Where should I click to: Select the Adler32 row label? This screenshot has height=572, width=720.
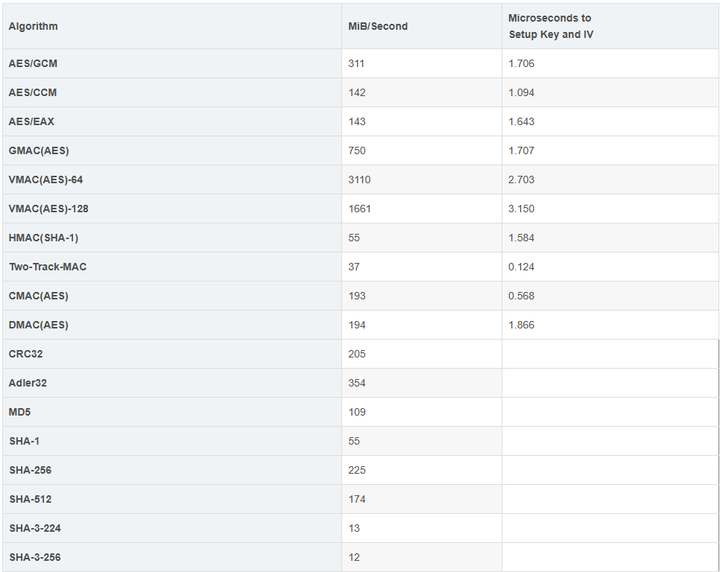28,383
